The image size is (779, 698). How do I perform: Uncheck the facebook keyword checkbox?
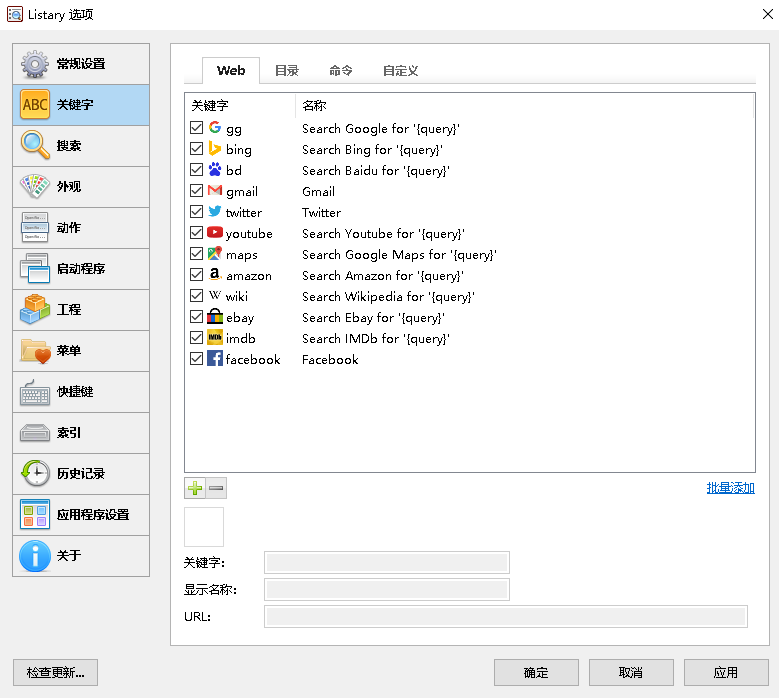(x=196, y=358)
